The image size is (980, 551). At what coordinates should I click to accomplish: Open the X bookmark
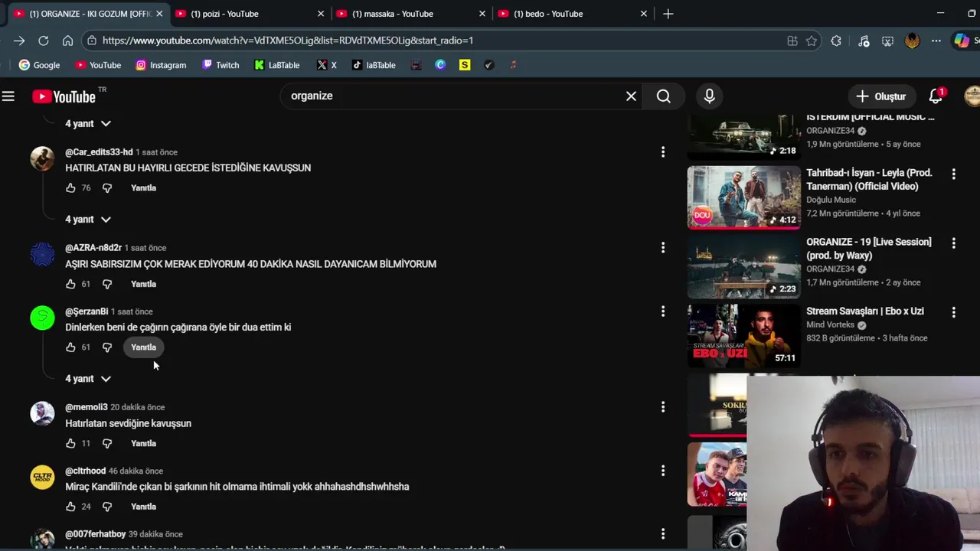point(327,65)
